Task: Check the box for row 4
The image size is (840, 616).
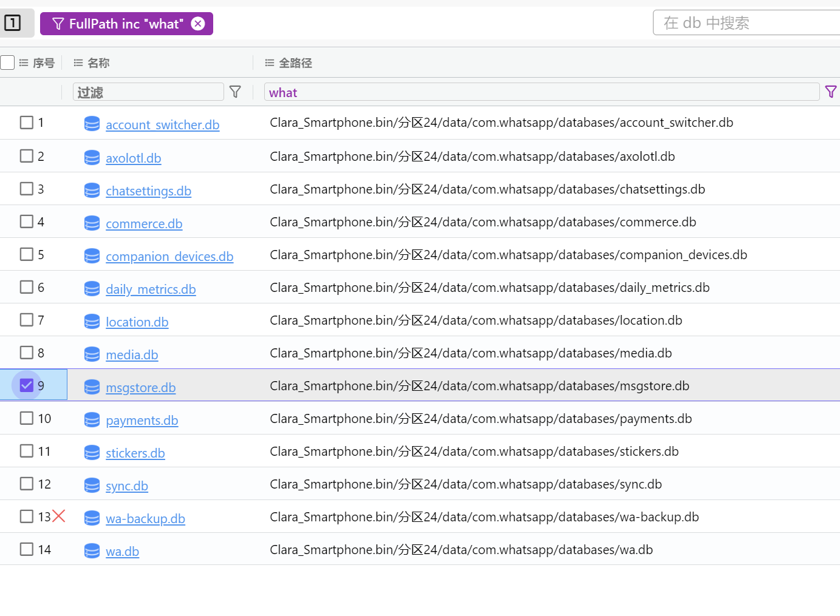Action: coord(27,222)
